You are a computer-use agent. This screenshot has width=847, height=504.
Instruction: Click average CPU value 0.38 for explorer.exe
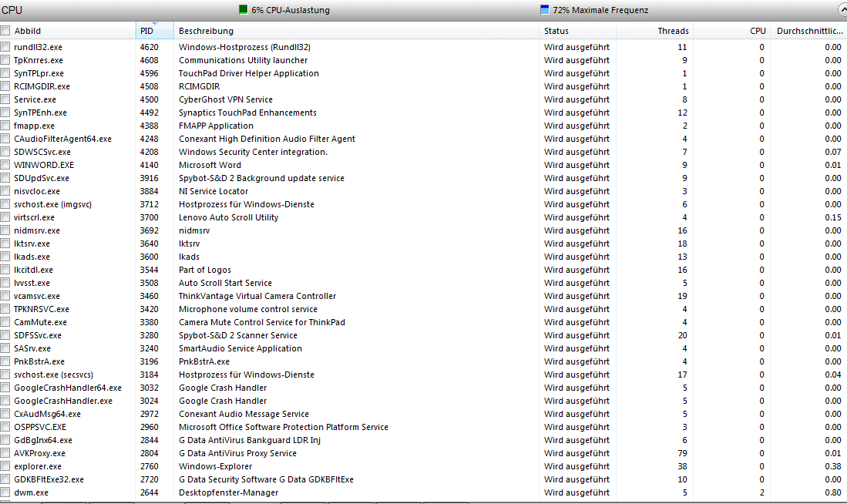[833, 466]
